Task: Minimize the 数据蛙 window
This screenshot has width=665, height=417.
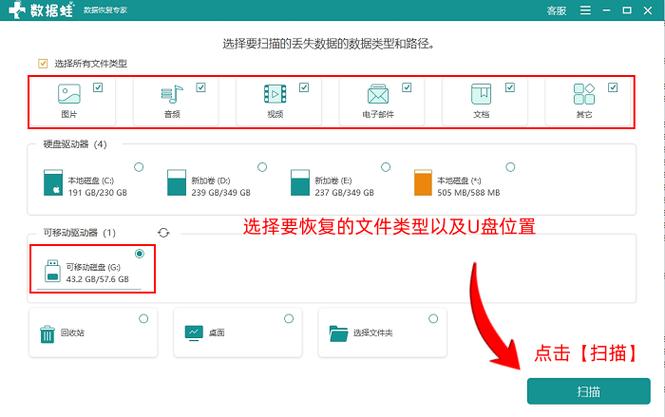Action: (x=606, y=10)
